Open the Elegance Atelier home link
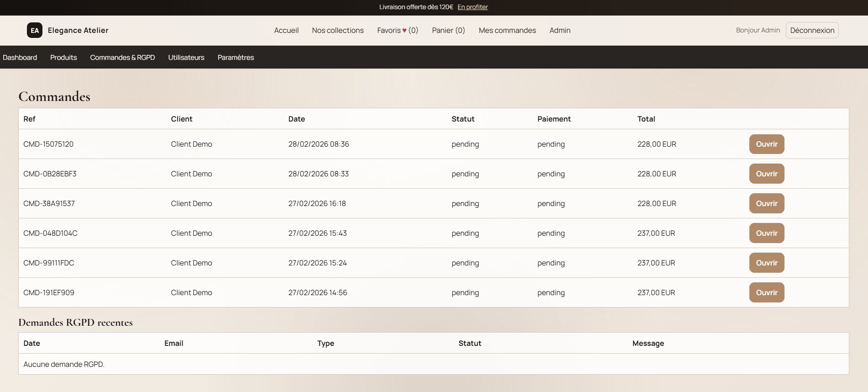The width and height of the screenshot is (868, 392). (68, 30)
